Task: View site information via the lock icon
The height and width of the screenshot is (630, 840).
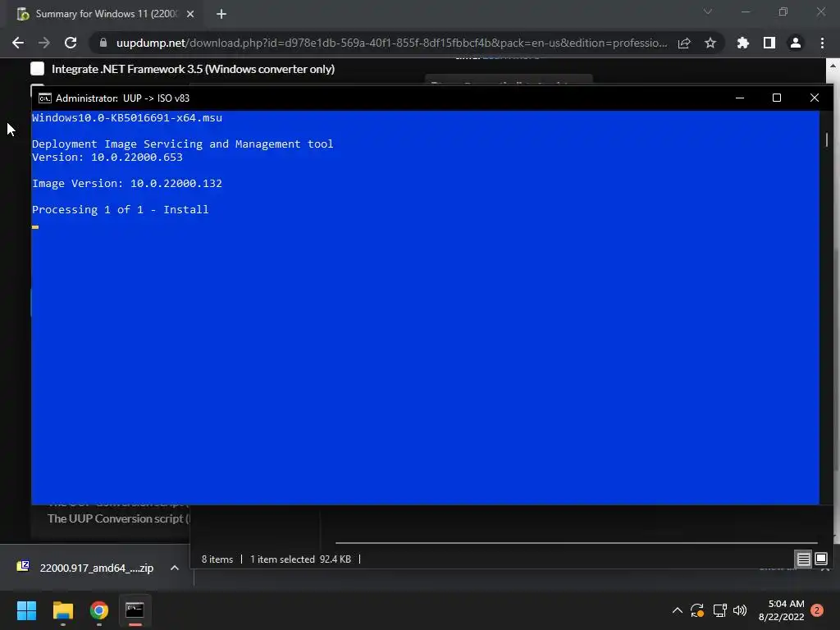Action: 103,43
